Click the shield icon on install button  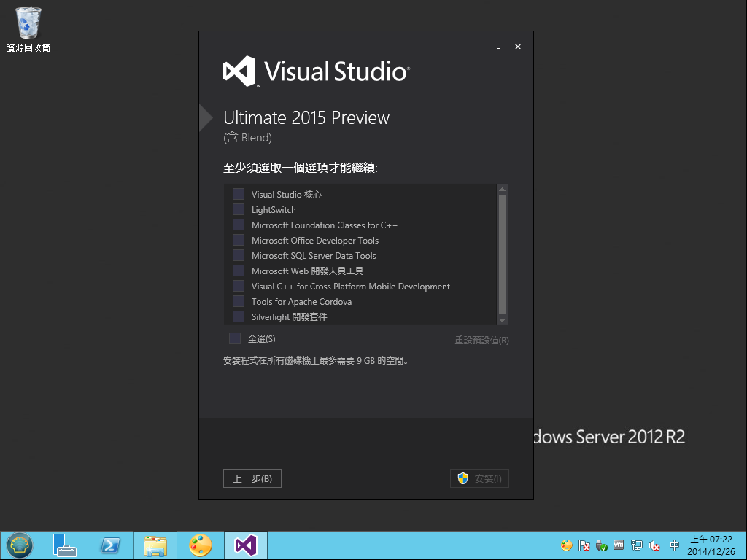463,478
